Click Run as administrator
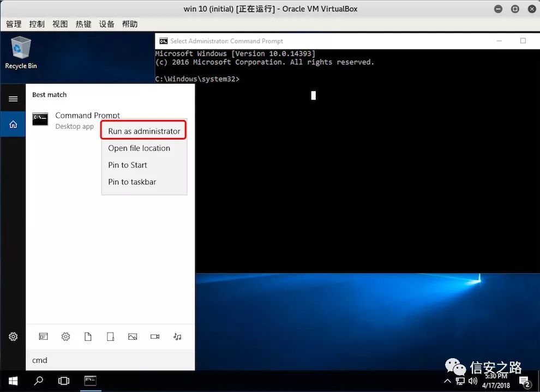This screenshot has height=392, width=540. point(143,131)
